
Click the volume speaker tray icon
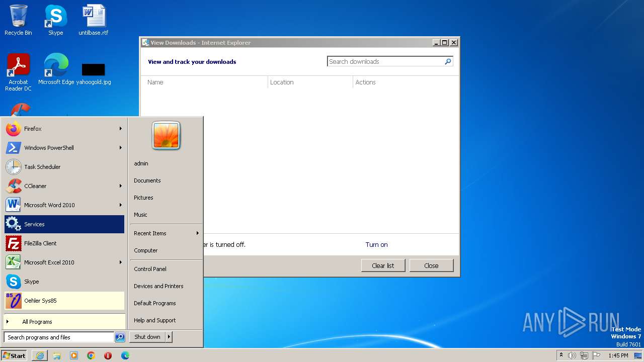[572, 355]
